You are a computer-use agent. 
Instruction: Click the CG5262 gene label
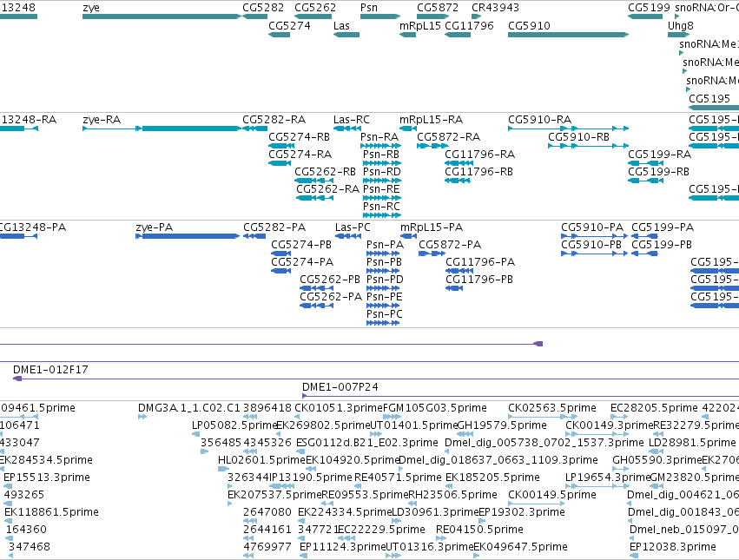(315, 8)
